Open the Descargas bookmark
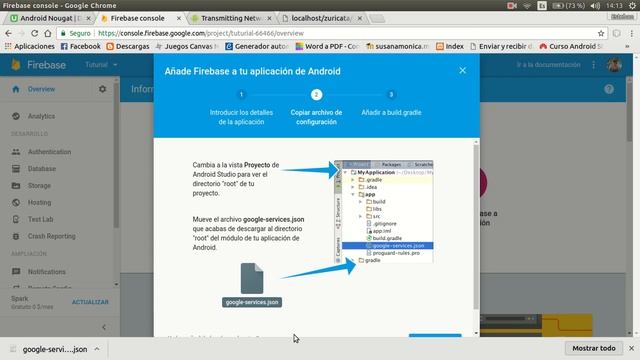This screenshot has height=360, width=640. 128,47
